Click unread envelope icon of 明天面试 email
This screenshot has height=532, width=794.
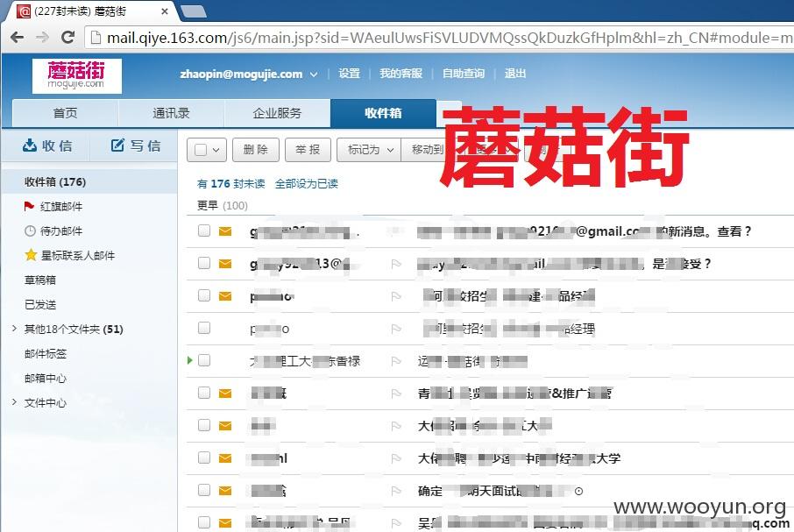[225, 491]
